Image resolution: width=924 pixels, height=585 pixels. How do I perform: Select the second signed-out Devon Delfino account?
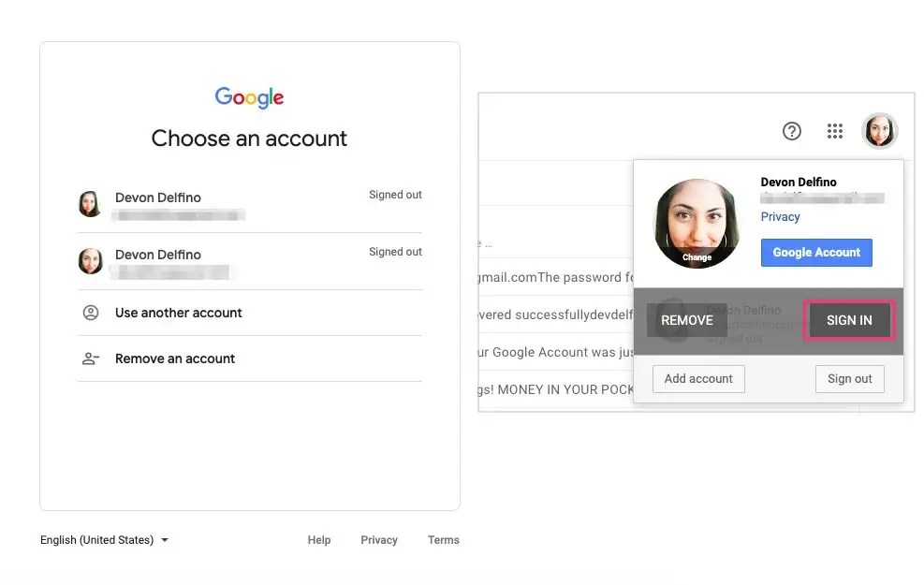pyautogui.click(x=249, y=262)
